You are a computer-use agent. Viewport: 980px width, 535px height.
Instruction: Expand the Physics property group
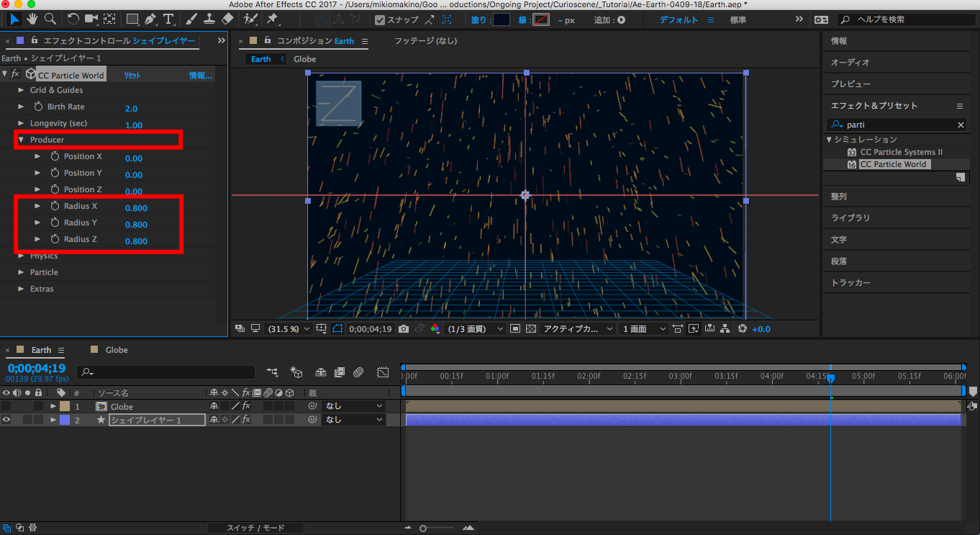point(22,256)
